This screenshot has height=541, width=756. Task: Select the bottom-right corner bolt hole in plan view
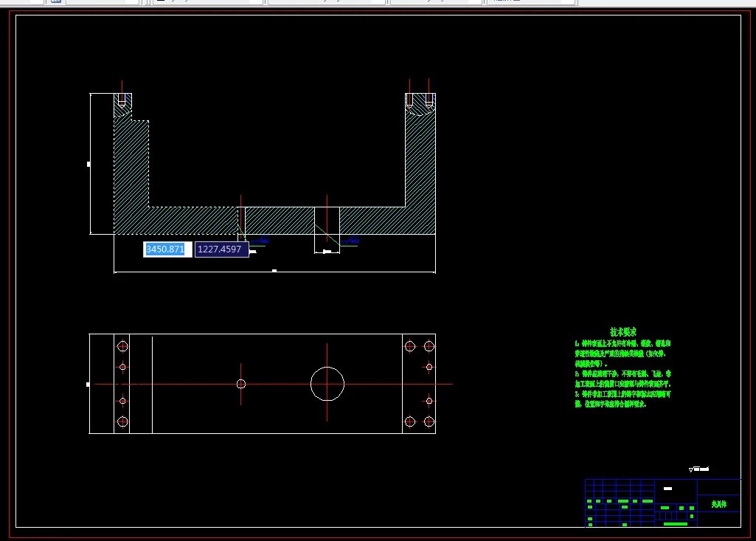429,421
